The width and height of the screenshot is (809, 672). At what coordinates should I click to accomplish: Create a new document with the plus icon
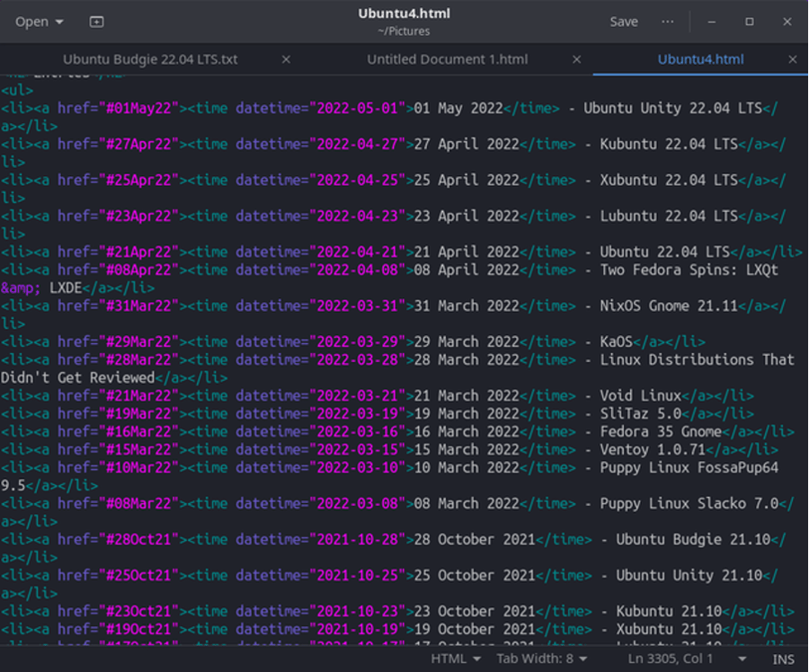click(96, 22)
